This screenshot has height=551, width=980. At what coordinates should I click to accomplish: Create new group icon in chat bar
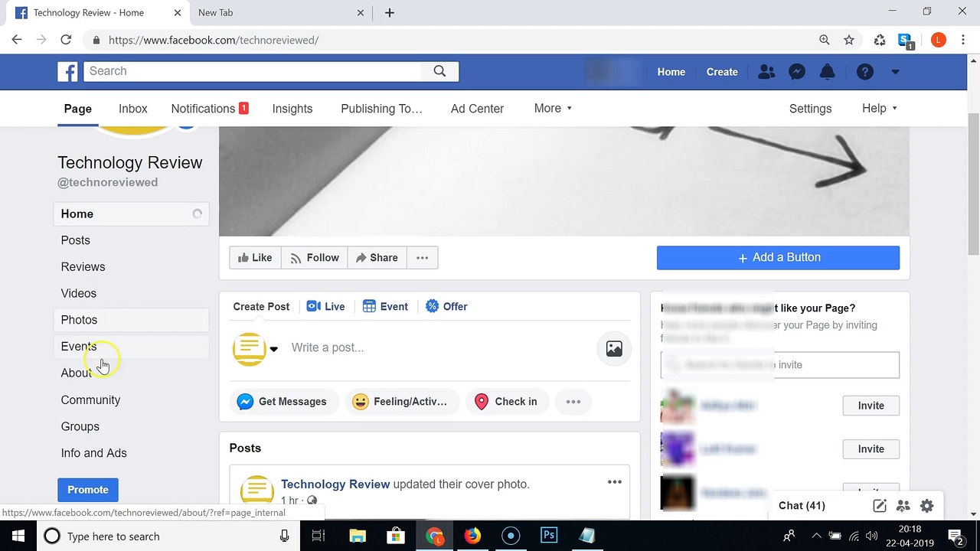click(x=903, y=506)
